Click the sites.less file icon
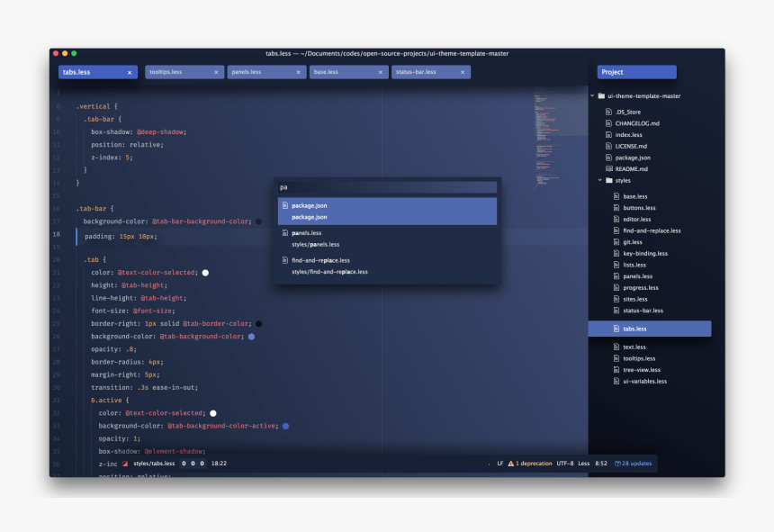Image resolution: width=774 pixels, height=532 pixels. click(x=616, y=299)
